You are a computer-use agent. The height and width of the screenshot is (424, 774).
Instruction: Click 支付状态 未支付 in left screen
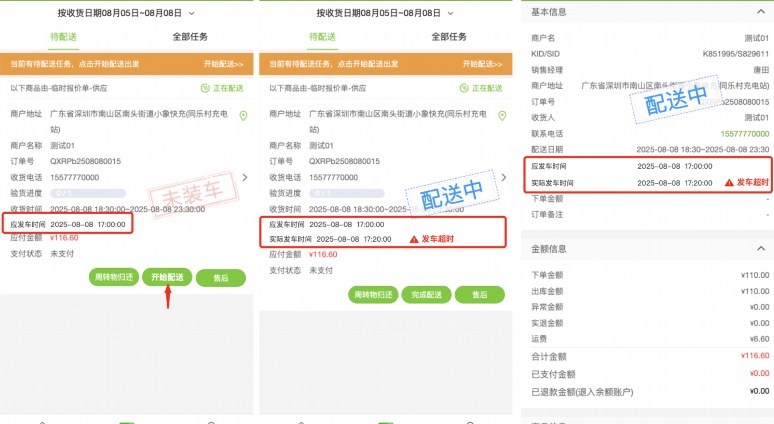(x=62, y=254)
